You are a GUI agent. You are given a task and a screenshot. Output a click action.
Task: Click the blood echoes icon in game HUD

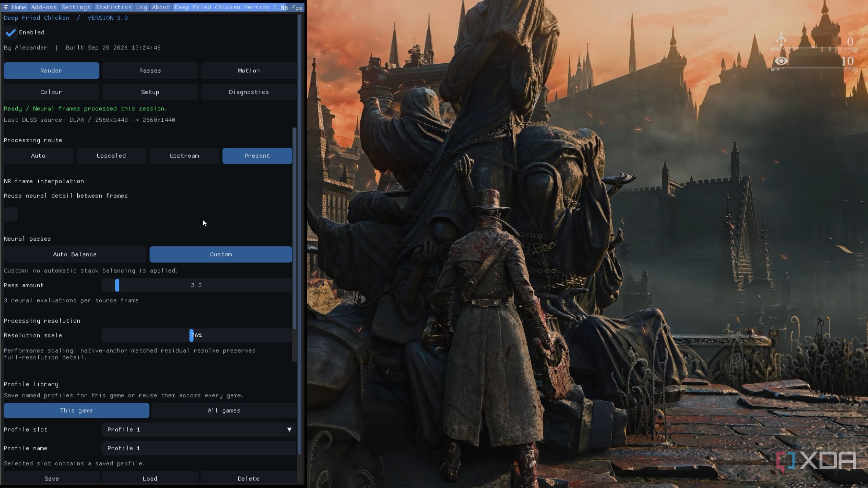click(781, 39)
